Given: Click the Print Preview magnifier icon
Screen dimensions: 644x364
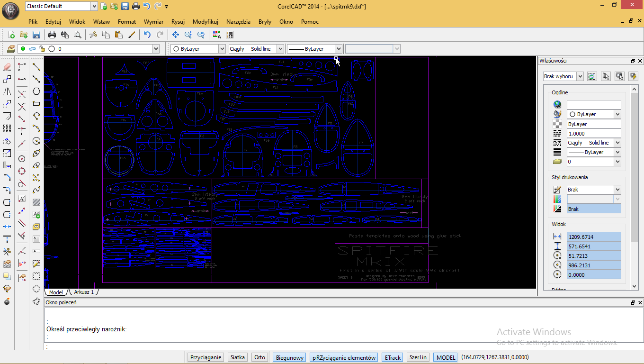Looking at the screenshot, I should (77, 35).
